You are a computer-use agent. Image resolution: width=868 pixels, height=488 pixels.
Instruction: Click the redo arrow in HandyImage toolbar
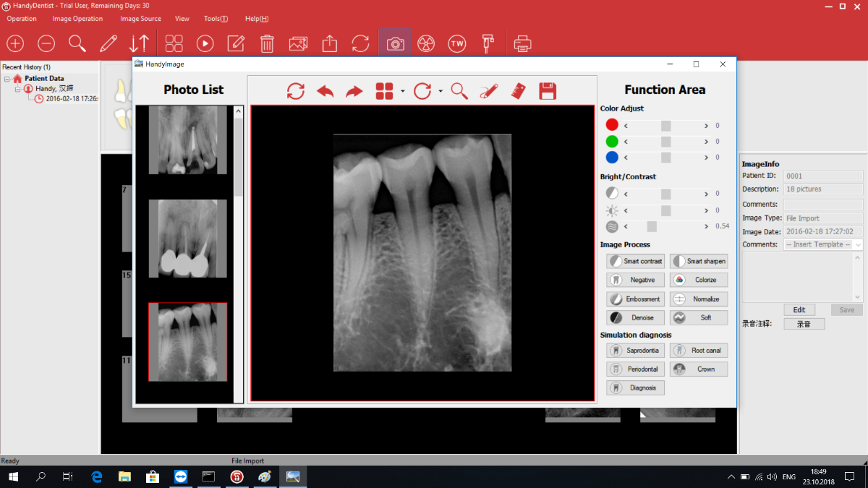[354, 91]
